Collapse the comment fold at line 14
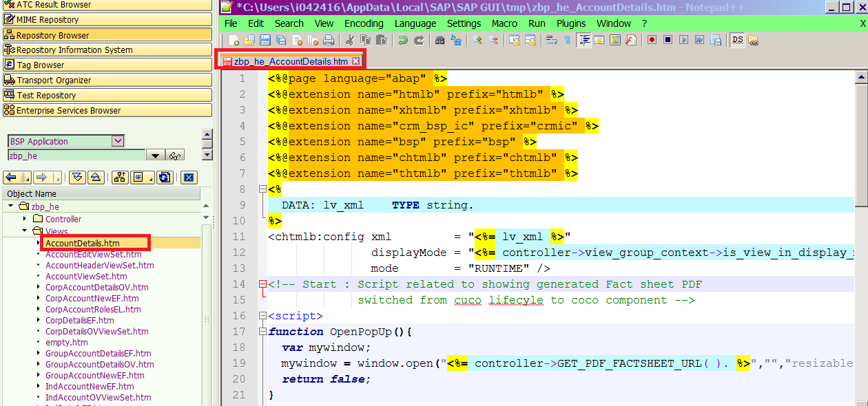Screen dimensions: 868x406 (262, 284)
